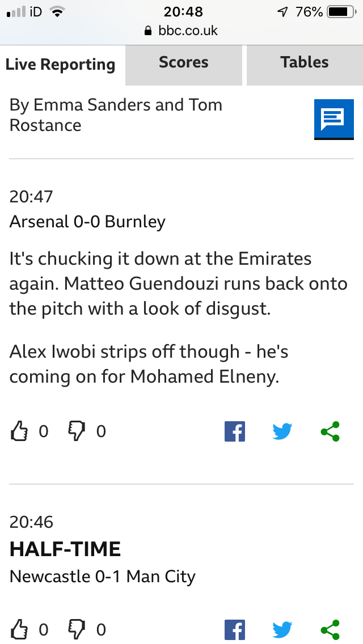Tap the Emma Sanders and Tom Rostance byline
The height and width of the screenshot is (644, 363).
(116, 115)
